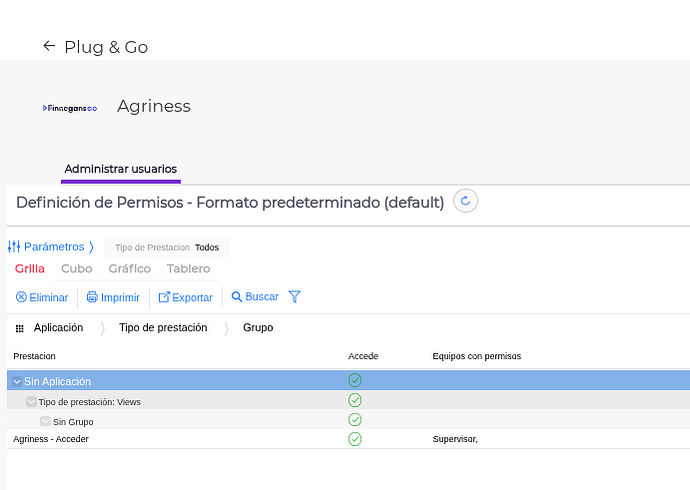Toggle Accede check for Sin Grupo row
Image resolution: width=690 pixels, height=490 pixels.
(x=355, y=420)
